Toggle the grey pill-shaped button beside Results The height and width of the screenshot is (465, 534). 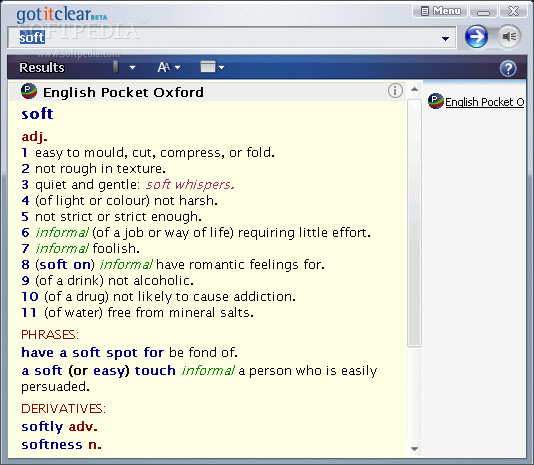pyautogui.click(x=116, y=67)
